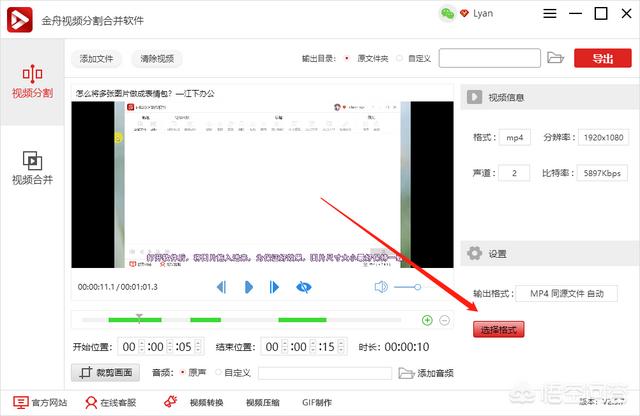
Task: Click the 选择格式 button
Action: tap(498, 329)
